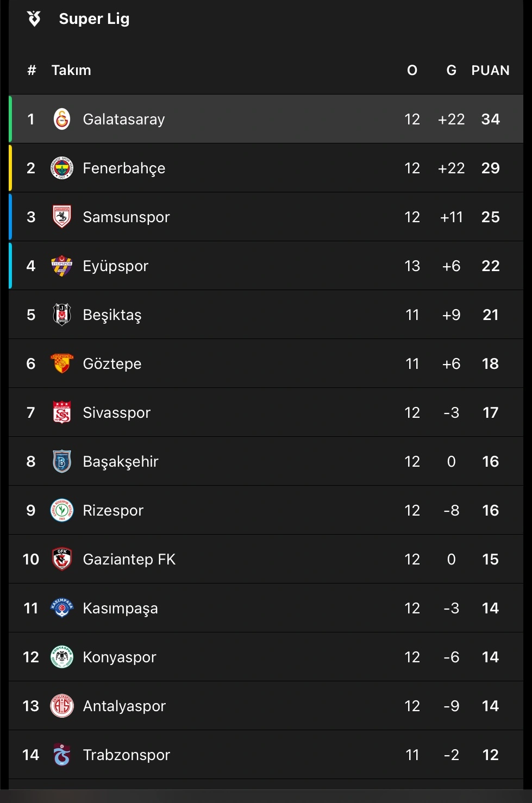The height and width of the screenshot is (803, 532).
Task: Sort by the O matches-played header
Action: click(x=412, y=70)
